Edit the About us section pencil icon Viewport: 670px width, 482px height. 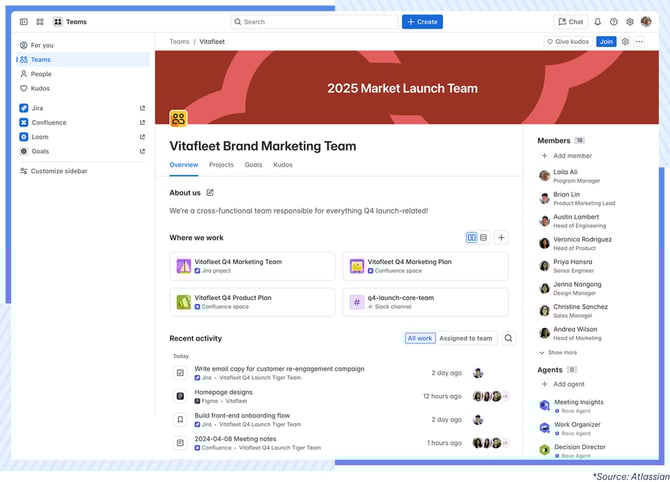210,193
